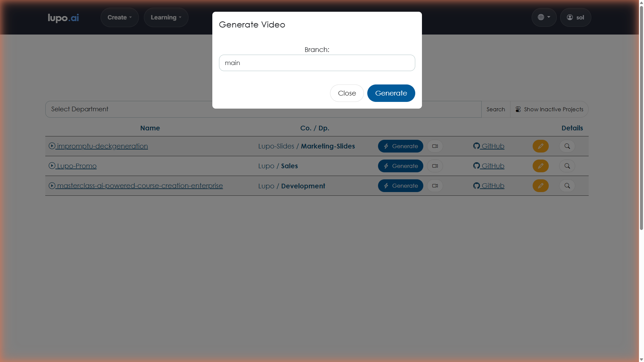Click video camera icon for Lupo-Promo
Image resolution: width=644 pixels, height=362 pixels.
(x=435, y=166)
